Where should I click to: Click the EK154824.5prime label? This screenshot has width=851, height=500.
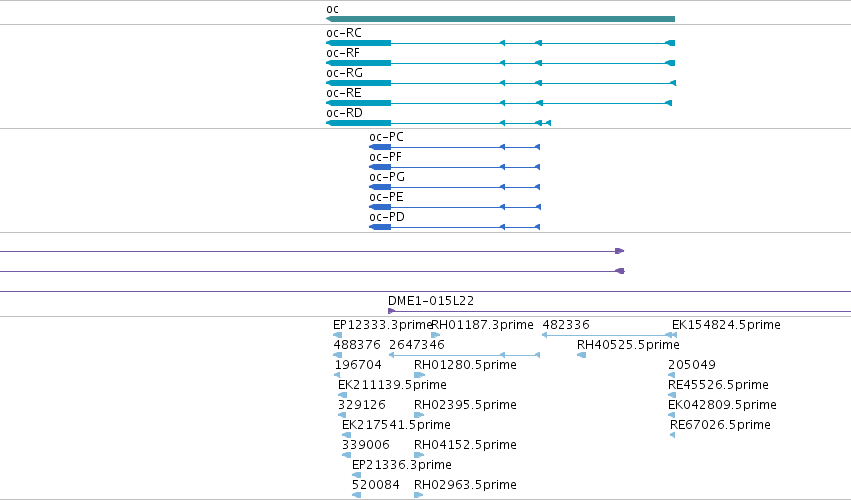pos(726,325)
